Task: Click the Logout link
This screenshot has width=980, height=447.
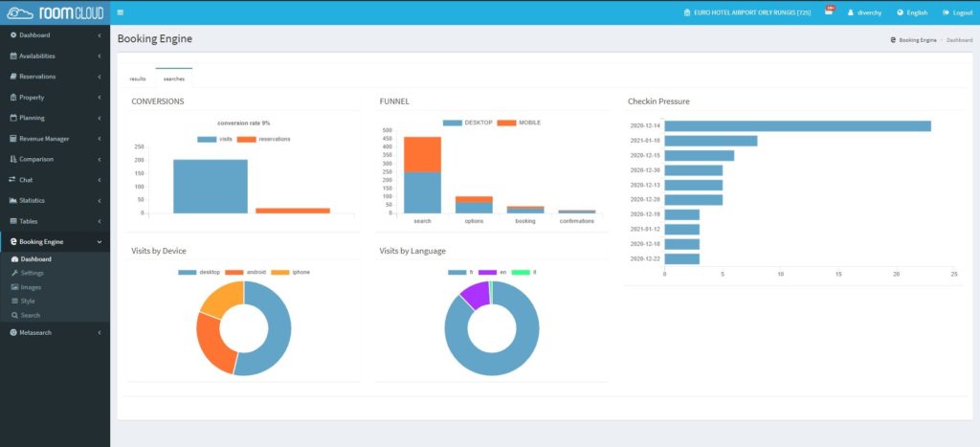Action: click(x=957, y=12)
